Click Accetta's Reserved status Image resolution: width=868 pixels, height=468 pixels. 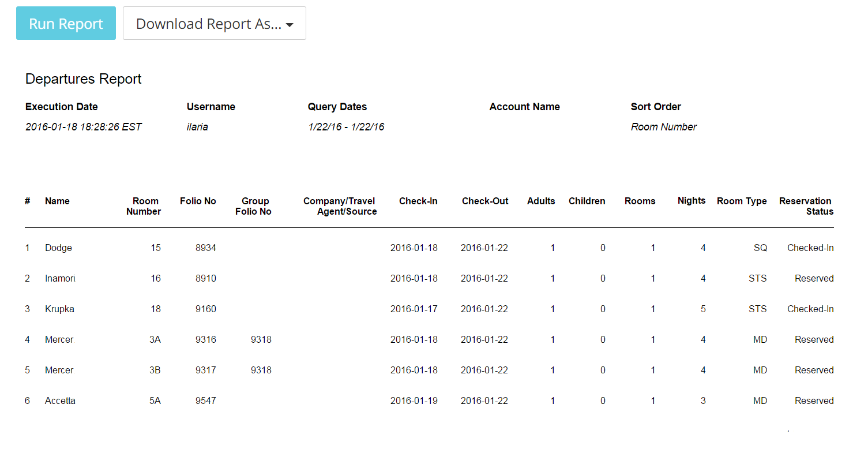coord(814,401)
